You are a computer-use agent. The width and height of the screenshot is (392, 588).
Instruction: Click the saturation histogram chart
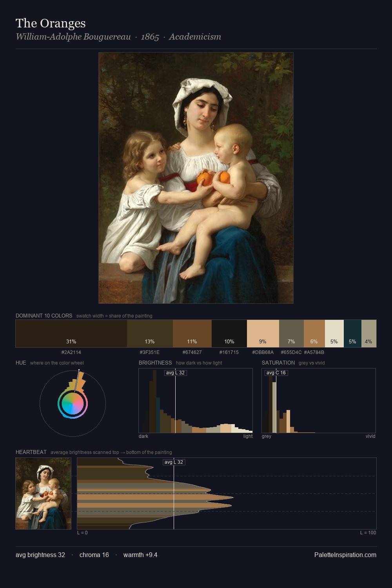tap(319, 401)
